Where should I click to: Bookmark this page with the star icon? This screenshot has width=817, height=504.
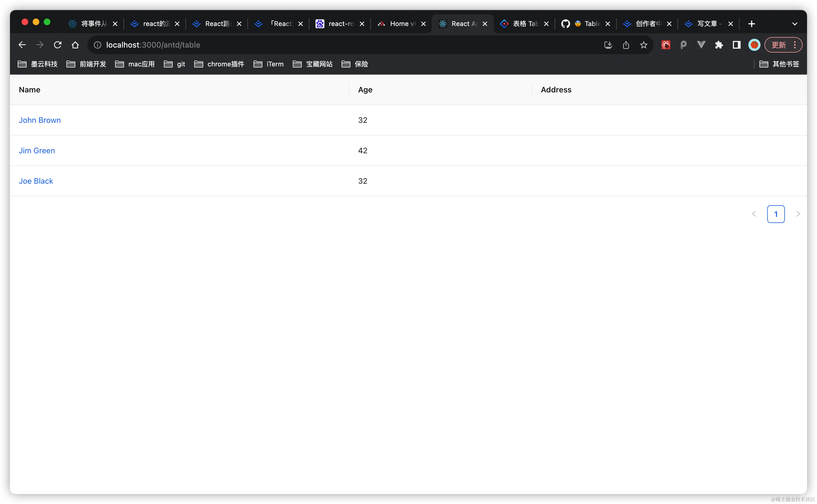[643, 45]
